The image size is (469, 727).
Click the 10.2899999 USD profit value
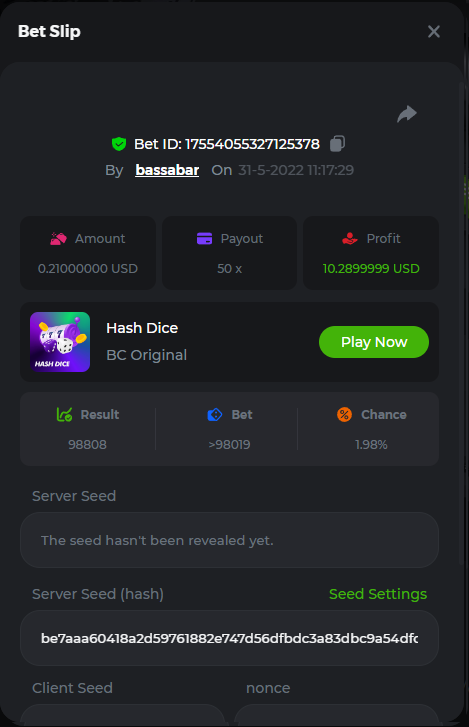(371, 269)
